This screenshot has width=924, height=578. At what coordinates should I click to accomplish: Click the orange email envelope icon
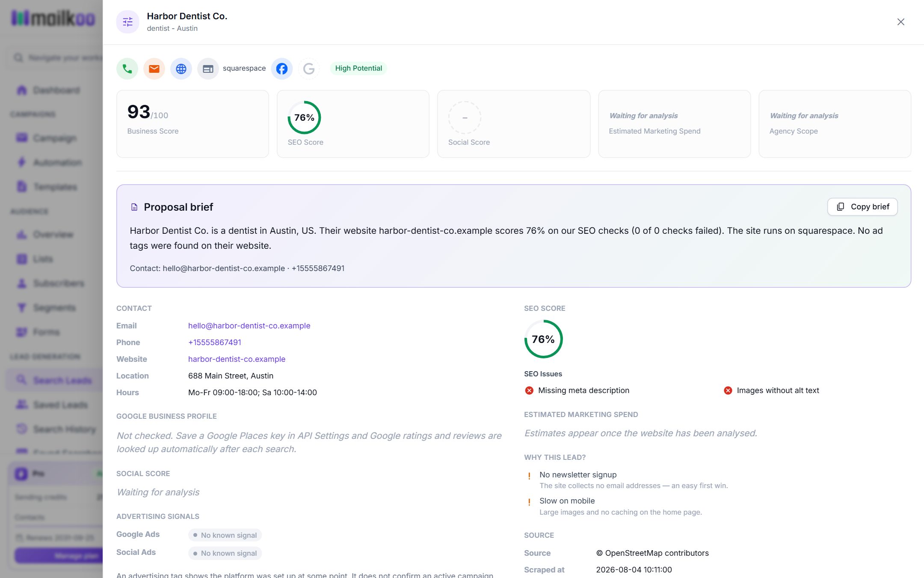[x=154, y=69]
